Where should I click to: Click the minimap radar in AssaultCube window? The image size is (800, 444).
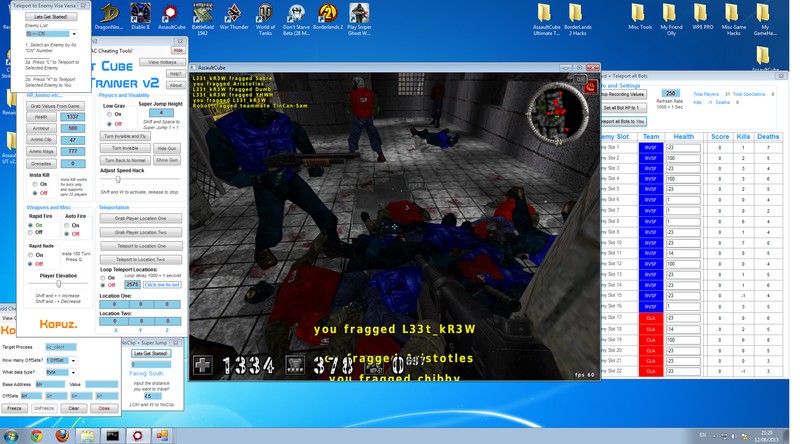557,112
